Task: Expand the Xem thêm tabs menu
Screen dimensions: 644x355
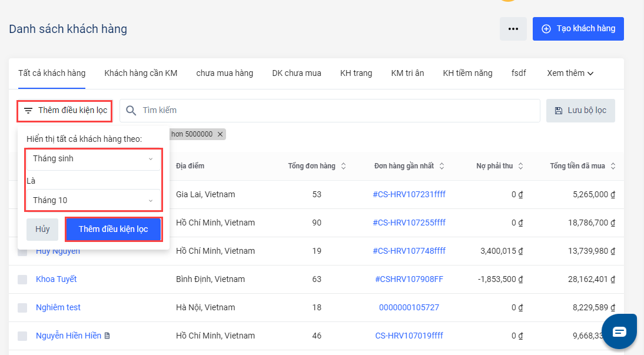Action: point(570,73)
